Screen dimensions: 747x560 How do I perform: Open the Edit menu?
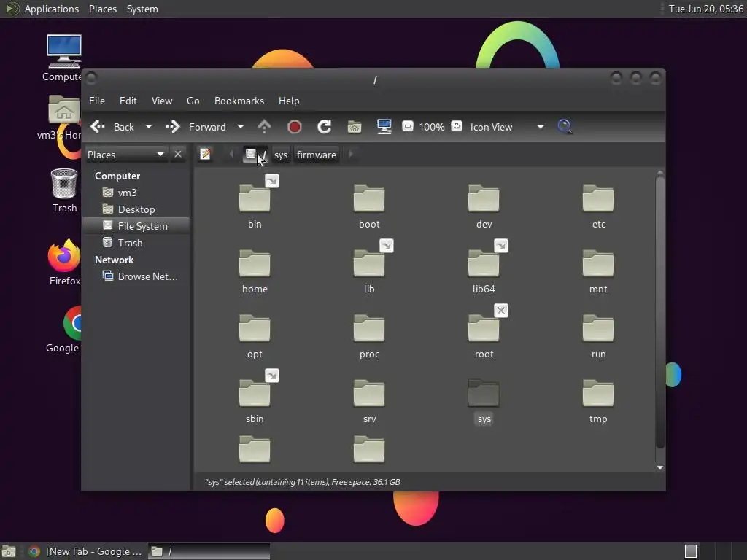128,101
